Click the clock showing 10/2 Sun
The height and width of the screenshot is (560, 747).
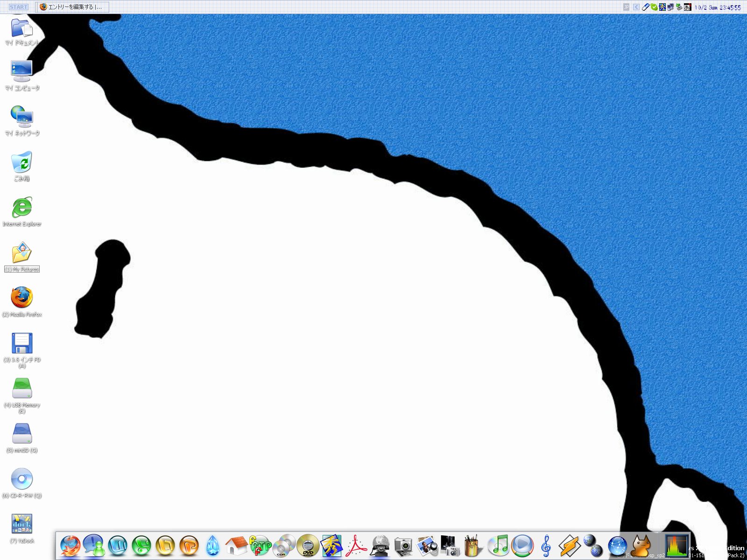point(718,7)
